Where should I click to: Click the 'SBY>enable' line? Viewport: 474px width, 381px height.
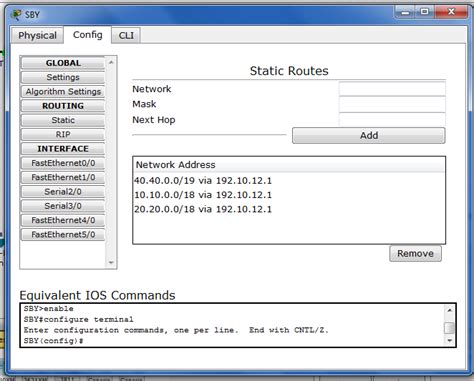pyautogui.click(x=48, y=309)
